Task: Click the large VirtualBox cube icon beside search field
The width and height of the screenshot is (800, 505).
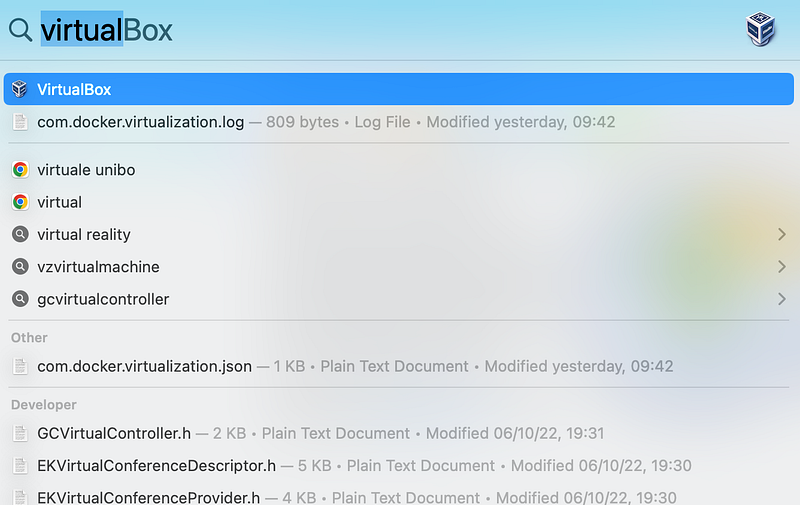Action: pyautogui.click(x=760, y=29)
